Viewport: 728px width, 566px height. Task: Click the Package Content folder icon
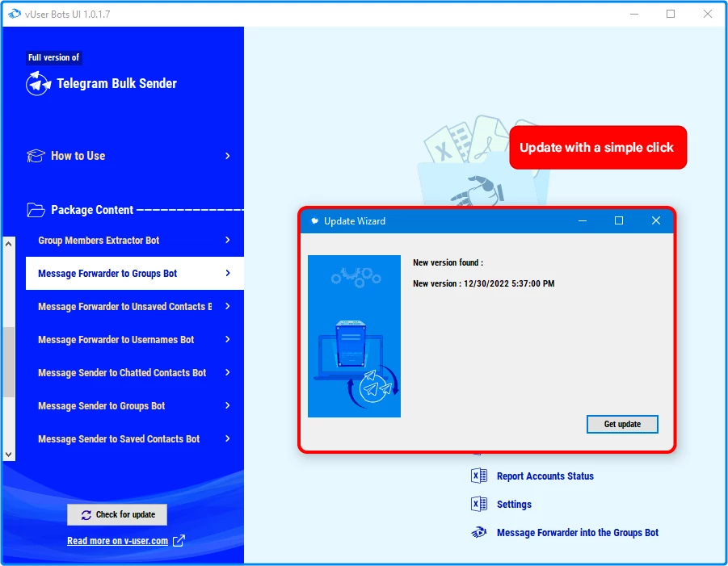click(36, 210)
